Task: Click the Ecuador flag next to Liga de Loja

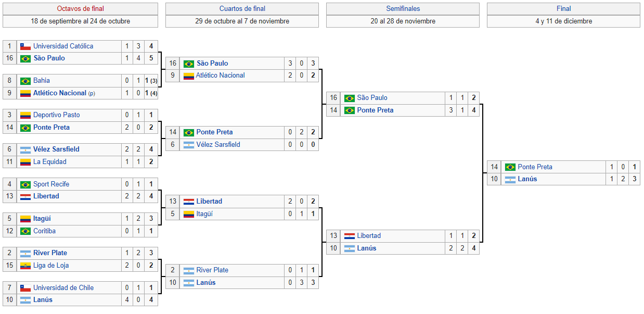Action: click(25, 266)
